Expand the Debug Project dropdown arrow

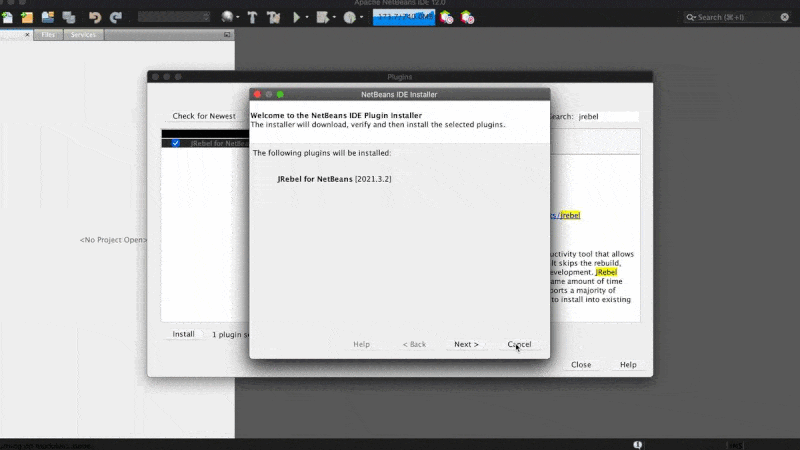coord(334,17)
